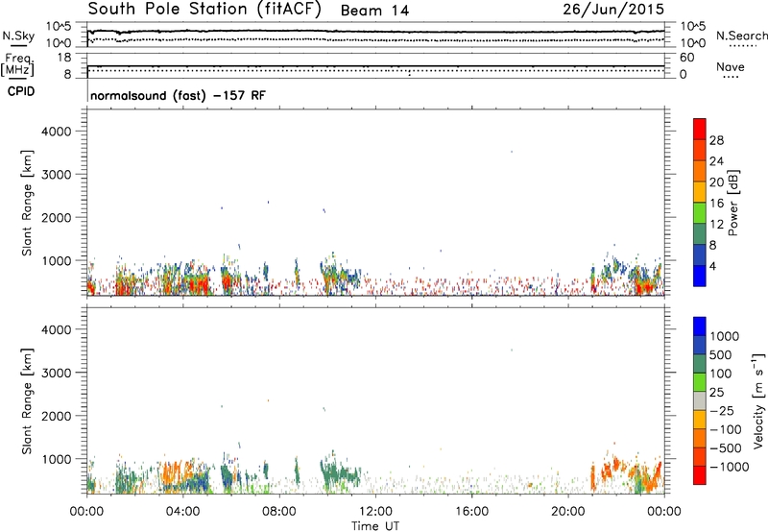768x532 pixels.
Task: Click the "8" frequency axis tick
Action: pyautogui.click(x=67, y=74)
